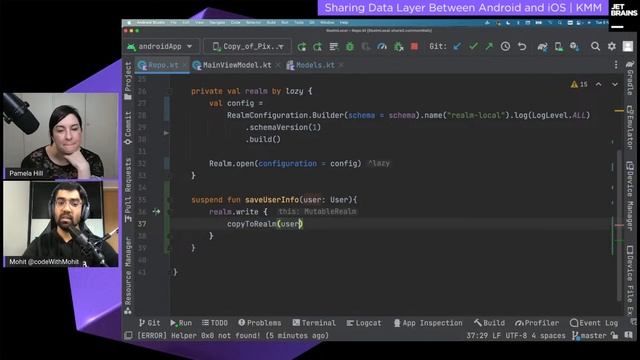640x360 pixels.
Task: Click the green Debug bug icon
Action: click(x=350, y=47)
